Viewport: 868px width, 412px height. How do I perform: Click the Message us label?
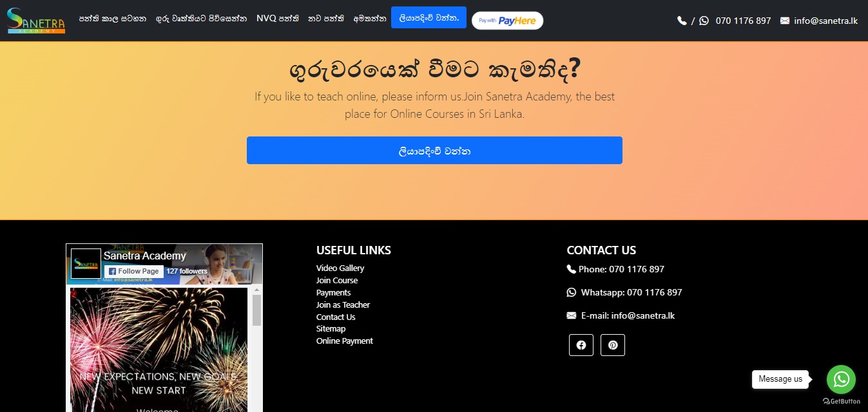(780, 379)
